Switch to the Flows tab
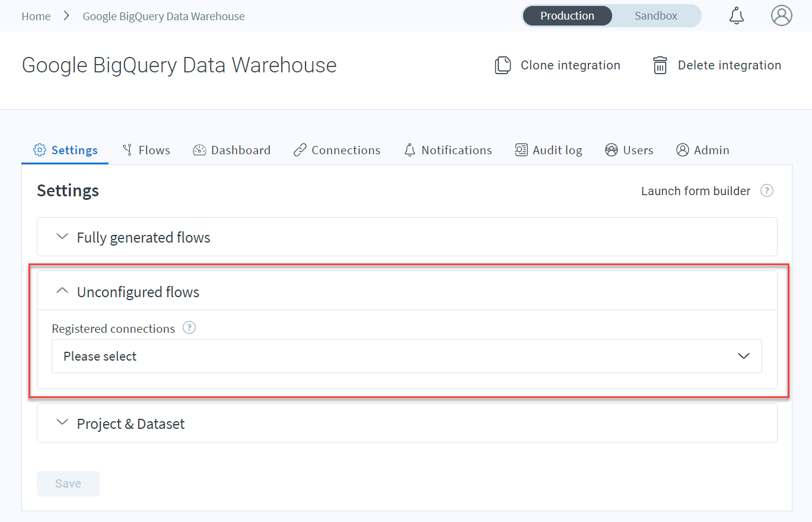812x522 pixels. pos(146,150)
